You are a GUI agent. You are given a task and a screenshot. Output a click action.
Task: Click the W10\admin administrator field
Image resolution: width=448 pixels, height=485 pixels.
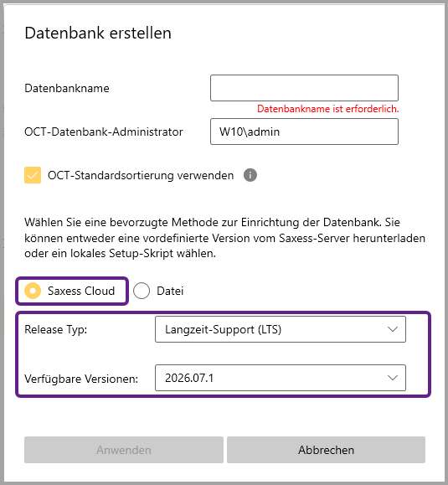304,132
